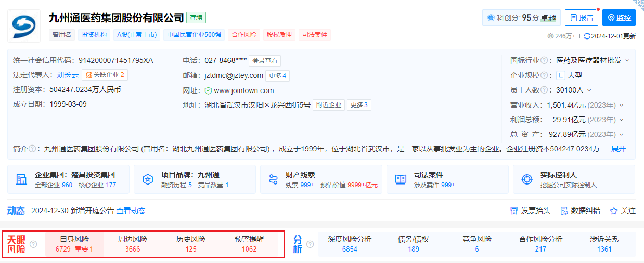Open 查看动态 link
This screenshot has height=263, width=644.
click(131, 211)
